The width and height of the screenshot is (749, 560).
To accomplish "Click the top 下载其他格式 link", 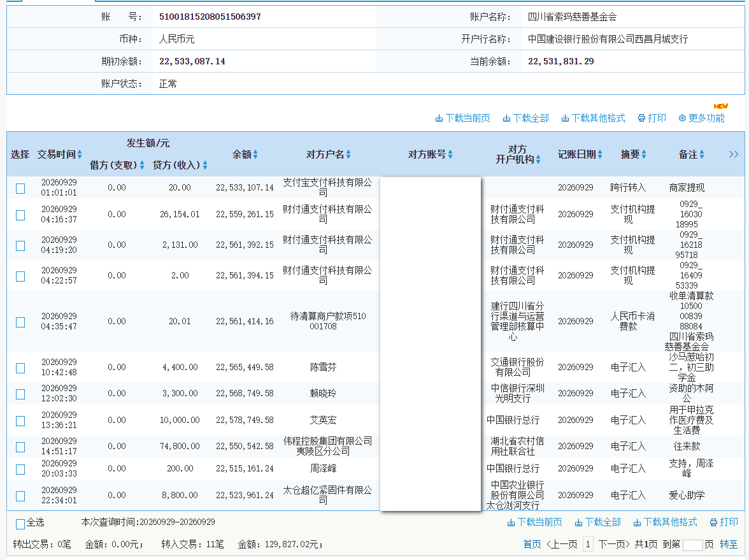I will [593, 118].
